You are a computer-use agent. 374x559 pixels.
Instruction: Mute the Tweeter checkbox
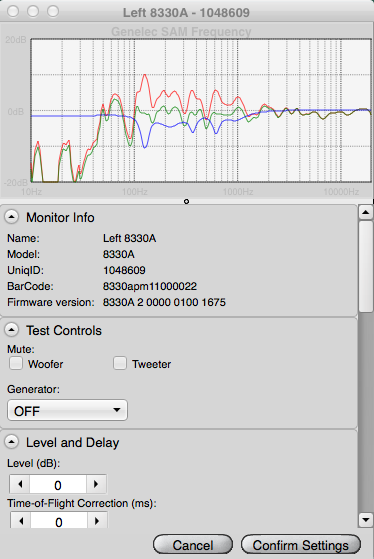tap(120, 364)
